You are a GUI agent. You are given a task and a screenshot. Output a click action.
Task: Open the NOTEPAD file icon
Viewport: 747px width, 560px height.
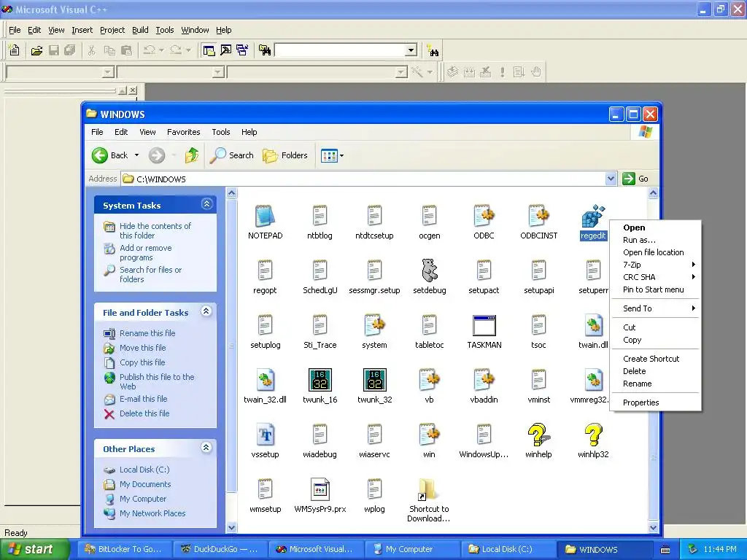tap(265, 216)
